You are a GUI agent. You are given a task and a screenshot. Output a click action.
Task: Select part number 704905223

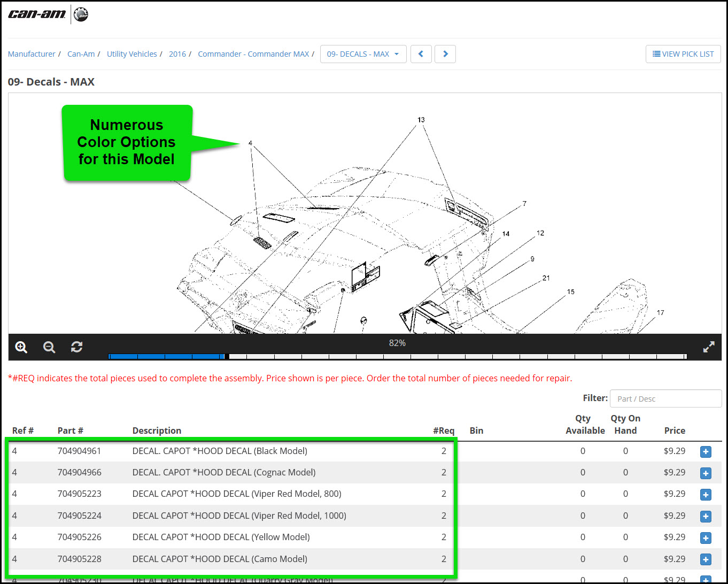click(79, 494)
